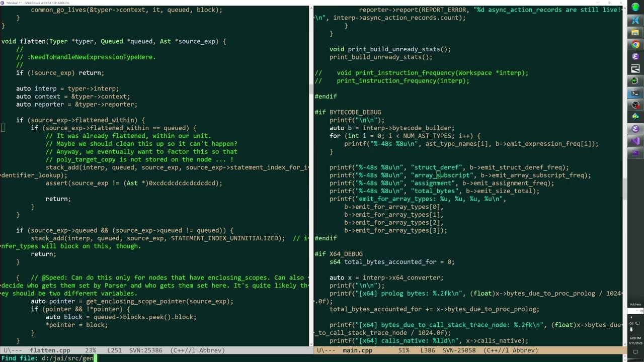Click ':NeedToHandleNewExpressionTypeHere.' comment
This screenshot has height=362, width=644.
tap(92, 57)
